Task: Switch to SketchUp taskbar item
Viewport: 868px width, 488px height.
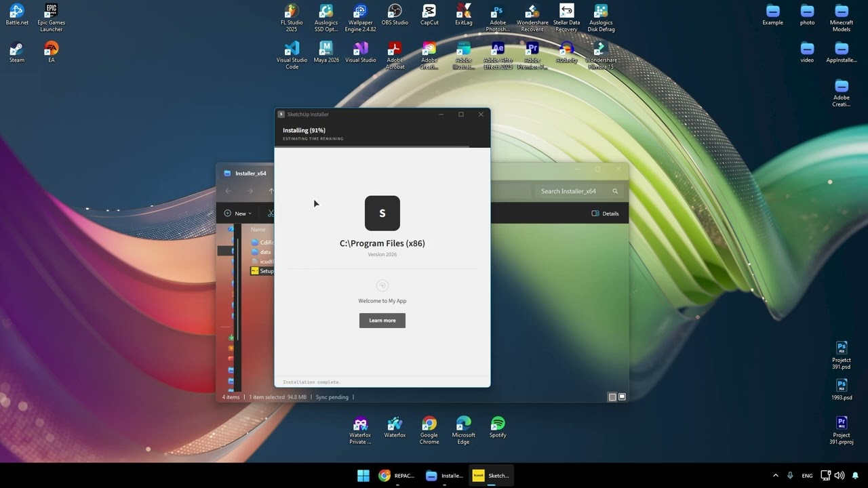Action: (491, 475)
